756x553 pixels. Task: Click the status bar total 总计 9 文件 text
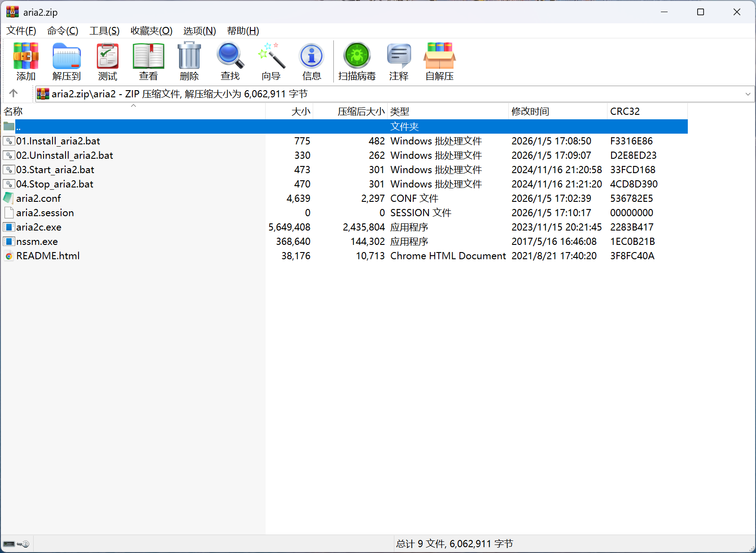click(454, 544)
